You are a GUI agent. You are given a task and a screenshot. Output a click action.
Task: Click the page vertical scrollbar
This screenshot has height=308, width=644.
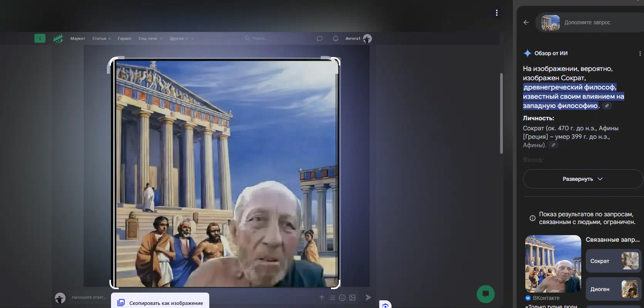click(501, 113)
